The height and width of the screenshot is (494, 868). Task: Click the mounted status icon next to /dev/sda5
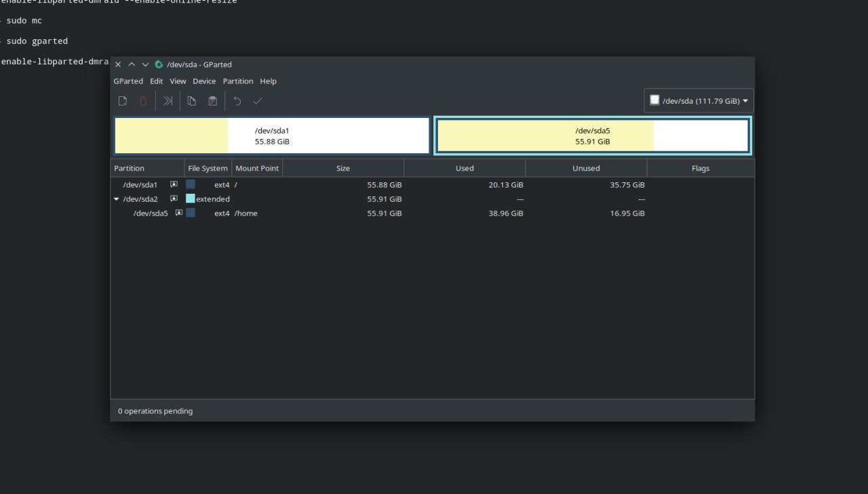point(179,213)
